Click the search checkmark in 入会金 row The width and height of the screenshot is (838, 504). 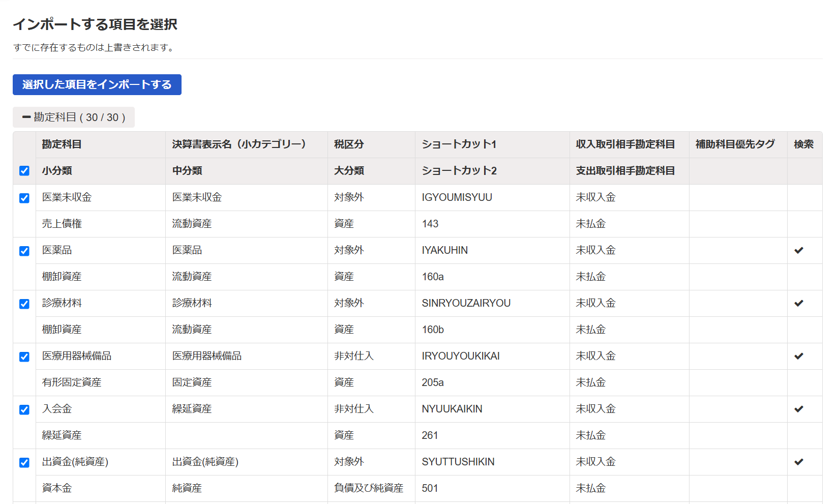(x=799, y=409)
